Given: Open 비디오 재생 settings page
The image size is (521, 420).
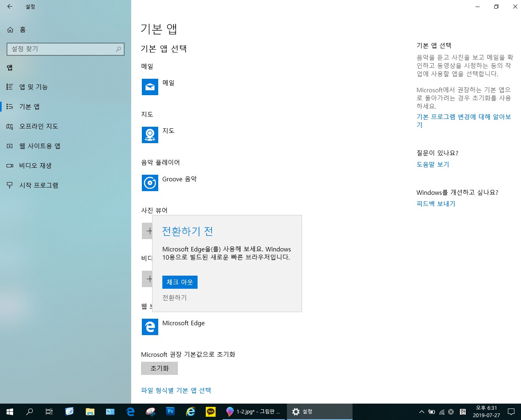Looking at the screenshot, I should click(66, 166).
